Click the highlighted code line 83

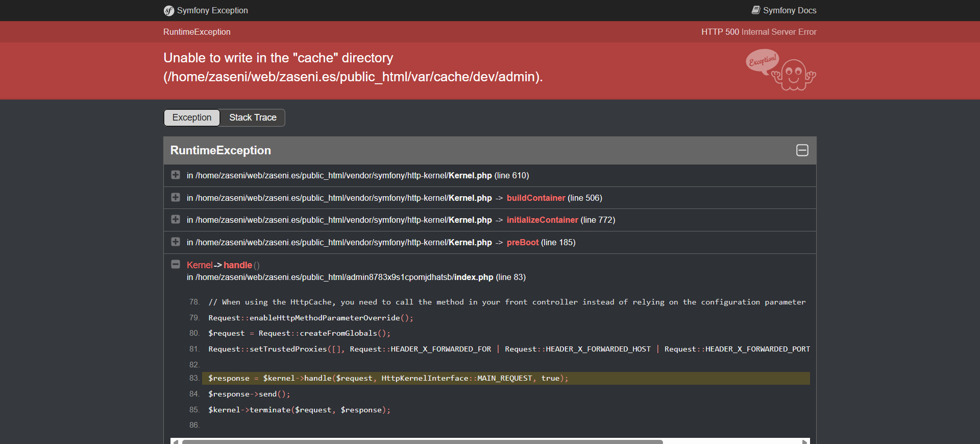388,378
